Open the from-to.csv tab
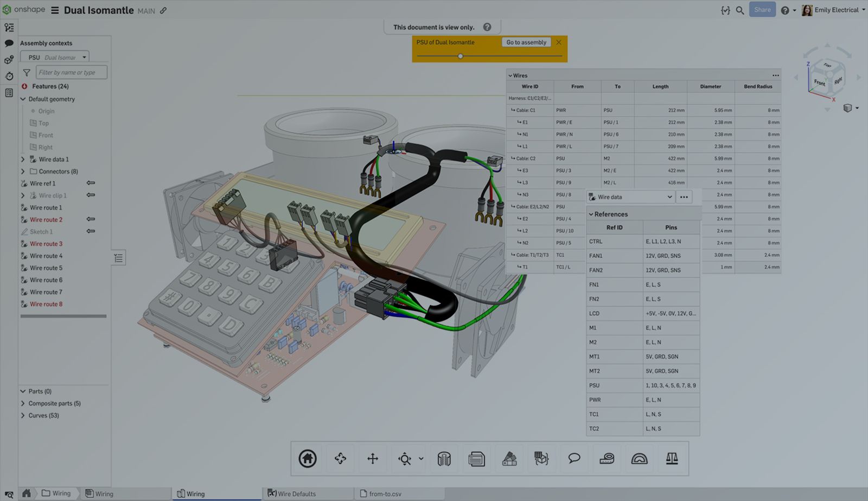Image resolution: width=868 pixels, height=501 pixels. pyautogui.click(x=385, y=494)
